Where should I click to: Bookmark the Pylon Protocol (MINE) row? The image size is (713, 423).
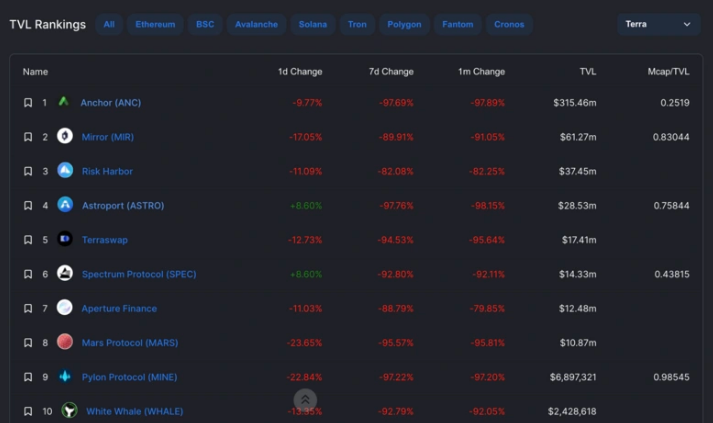28,377
